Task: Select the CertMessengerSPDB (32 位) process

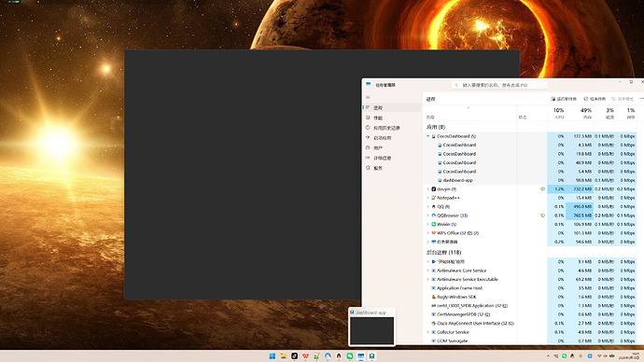Action: tap(531, 314)
